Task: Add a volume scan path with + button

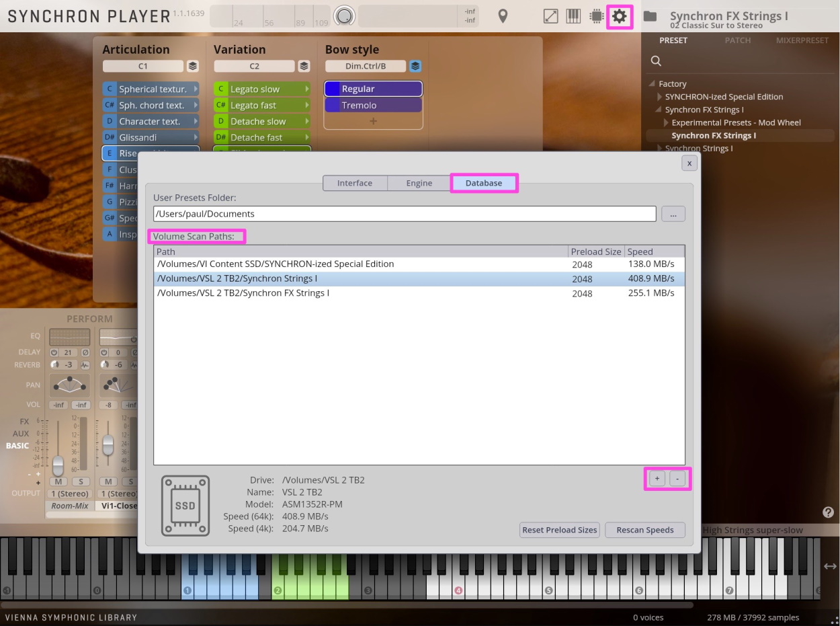Action: (x=657, y=478)
